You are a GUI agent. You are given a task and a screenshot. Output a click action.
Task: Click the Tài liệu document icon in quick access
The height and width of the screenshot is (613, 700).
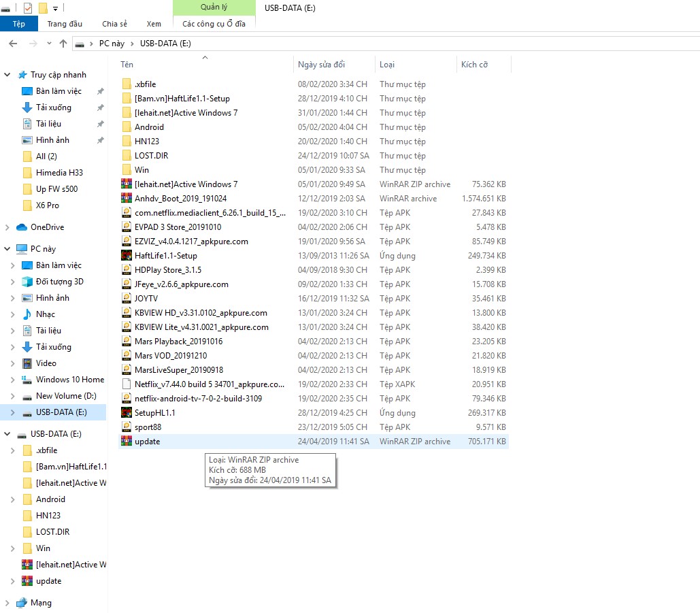(27, 124)
